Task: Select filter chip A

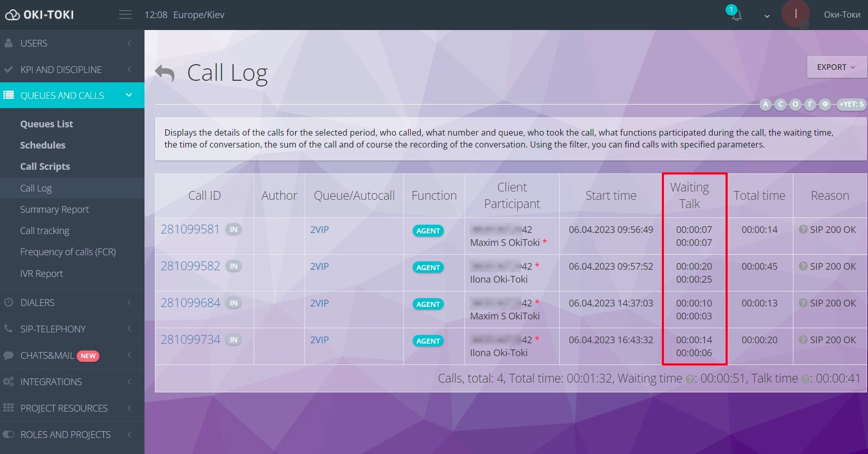Action: point(765,104)
